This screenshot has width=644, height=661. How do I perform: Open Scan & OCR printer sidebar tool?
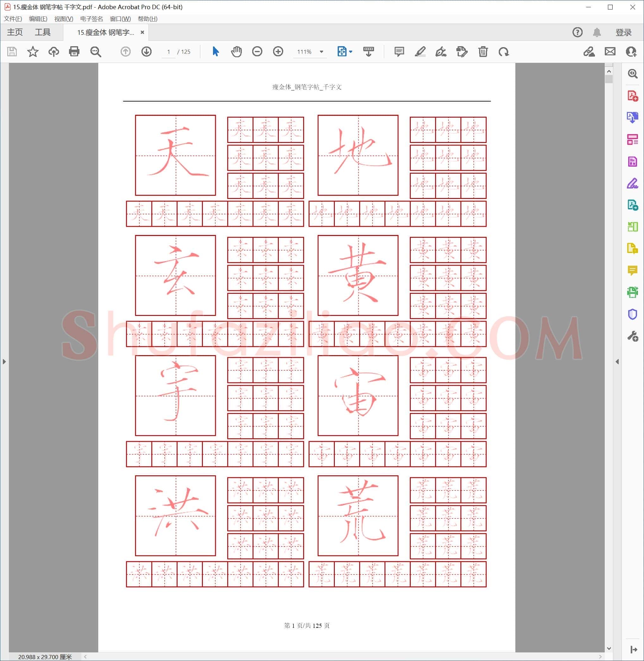[633, 292]
